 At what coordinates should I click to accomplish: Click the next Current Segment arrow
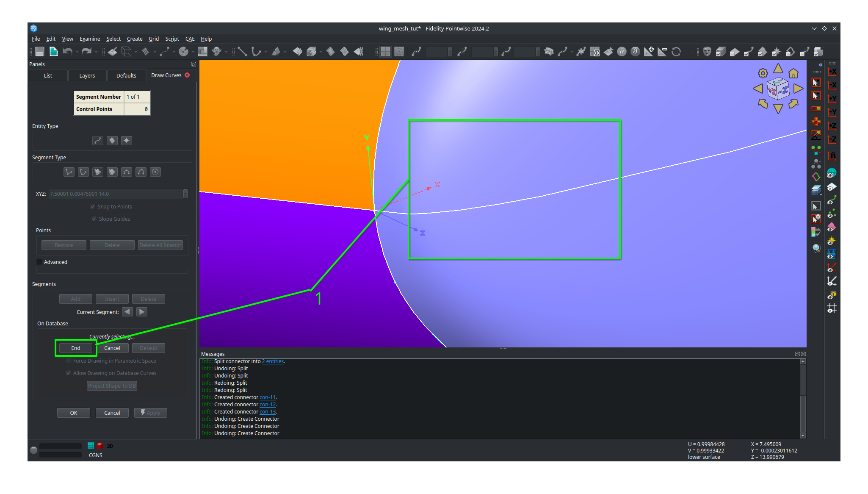pyautogui.click(x=141, y=312)
